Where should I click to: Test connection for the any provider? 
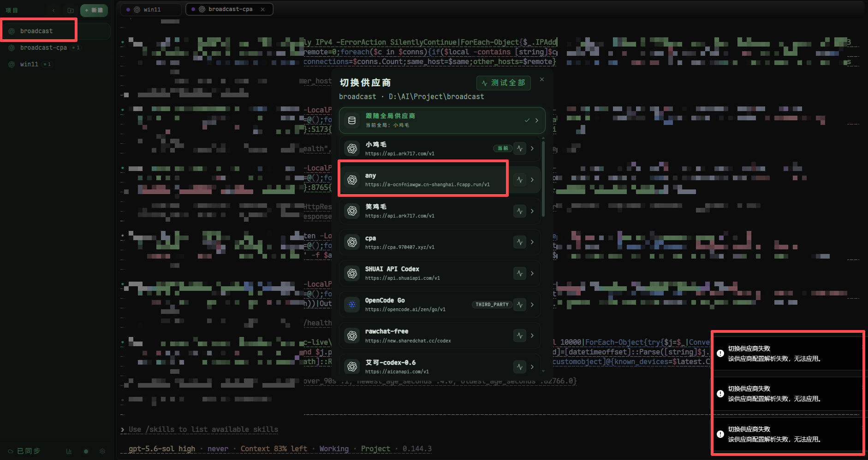[520, 180]
